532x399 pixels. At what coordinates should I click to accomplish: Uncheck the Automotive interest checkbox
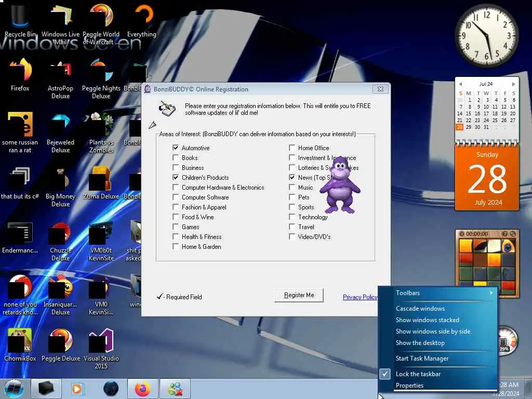pyautogui.click(x=176, y=148)
